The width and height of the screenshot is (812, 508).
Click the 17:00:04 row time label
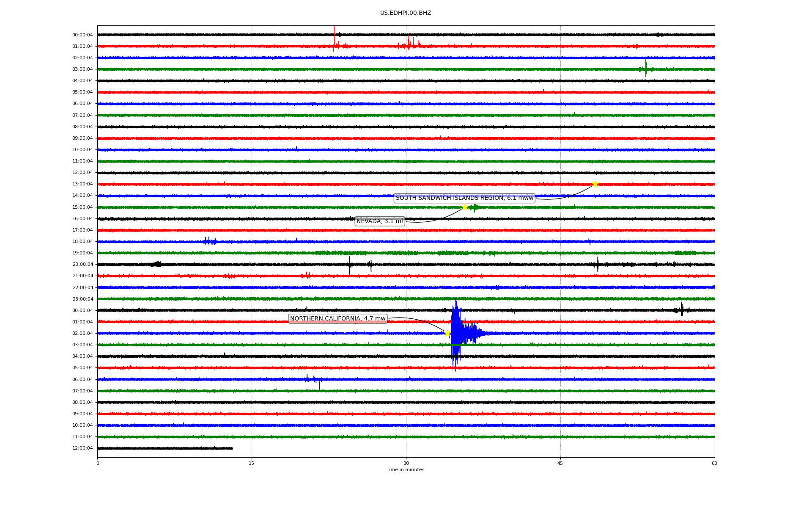point(82,230)
